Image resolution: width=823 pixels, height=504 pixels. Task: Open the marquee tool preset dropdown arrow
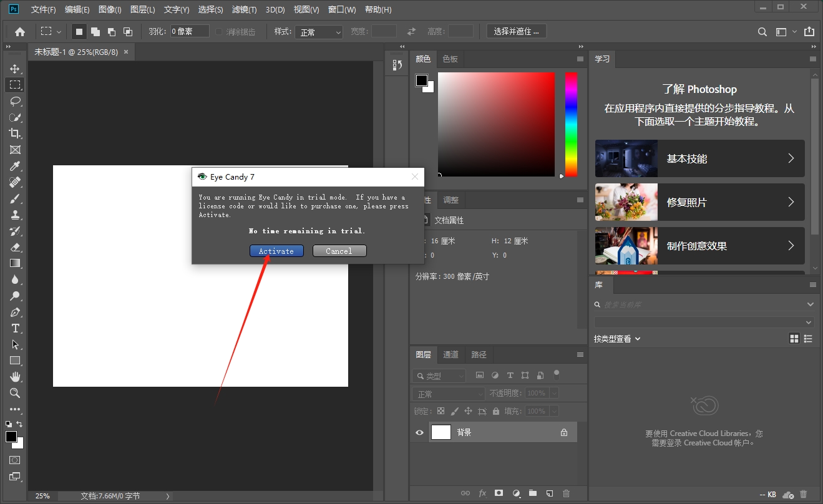pos(59,32)
